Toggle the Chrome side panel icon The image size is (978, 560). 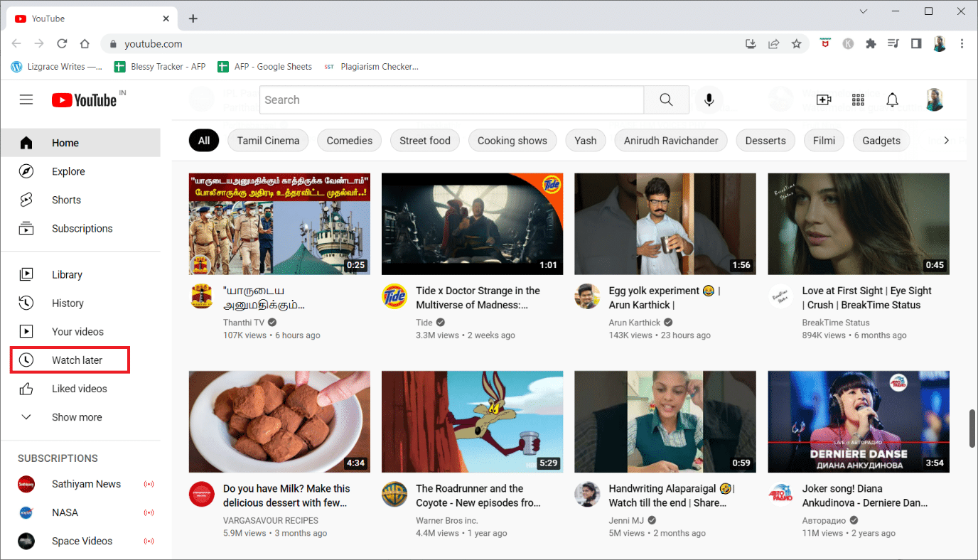pyautogui.click(x=916, y=44)
